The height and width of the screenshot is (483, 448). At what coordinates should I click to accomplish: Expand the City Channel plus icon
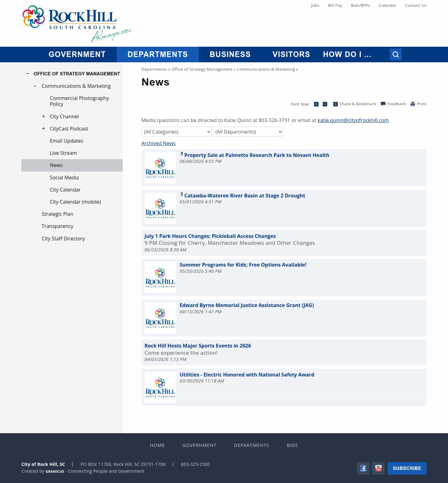tap(44, 116)
